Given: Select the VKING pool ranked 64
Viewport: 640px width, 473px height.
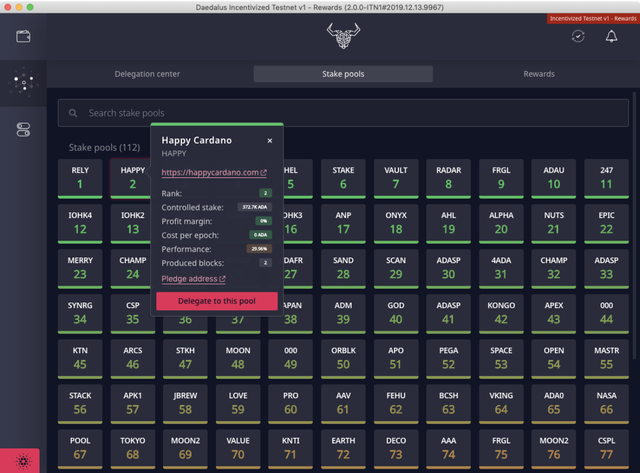Looking at the screenshot, I should (x=501, y=404).
